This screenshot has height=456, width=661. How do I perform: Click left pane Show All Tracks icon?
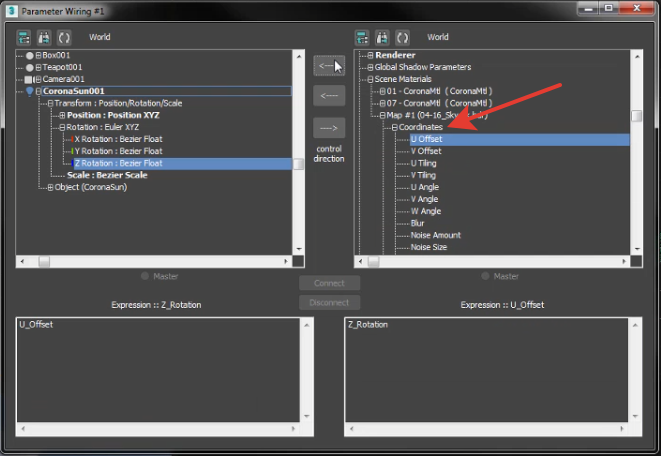pos(24,38)
